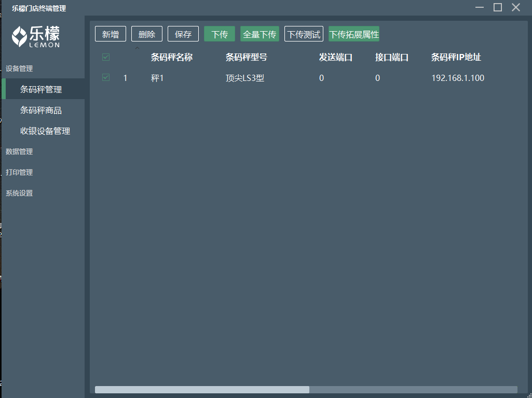Click the 删除 button
The width and height of the screenshot is (532, 398).
(x=147, y=34)
